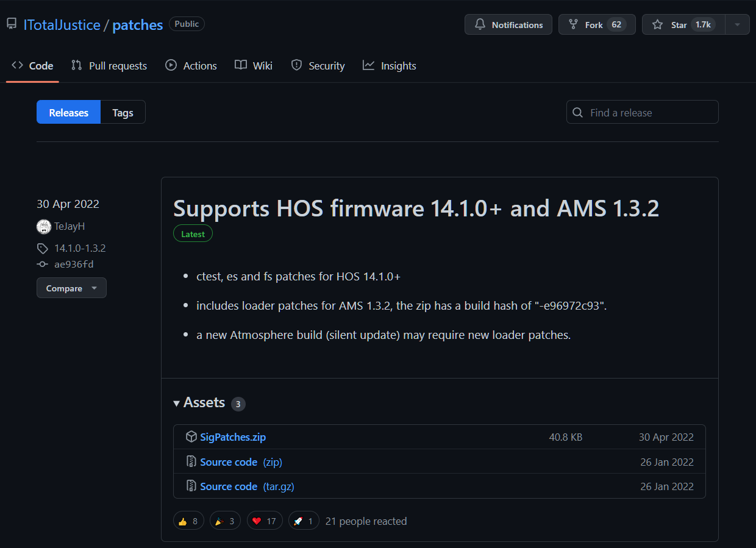Toggle the party popper reaction
The width and height of the screenshot is (756, 548).
coord(225,521)
